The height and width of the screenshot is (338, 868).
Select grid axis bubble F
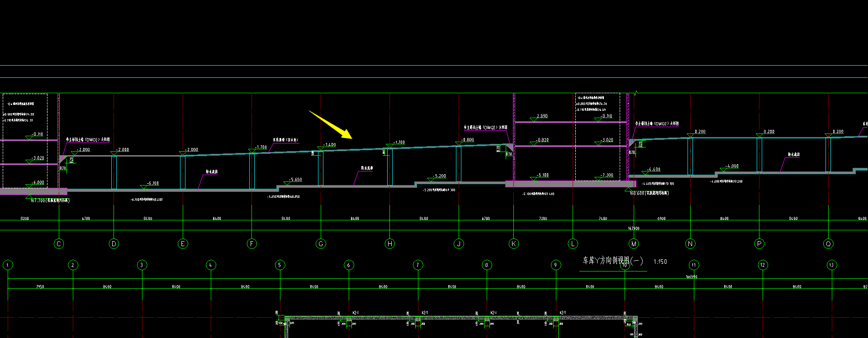(x=252, y=244)
